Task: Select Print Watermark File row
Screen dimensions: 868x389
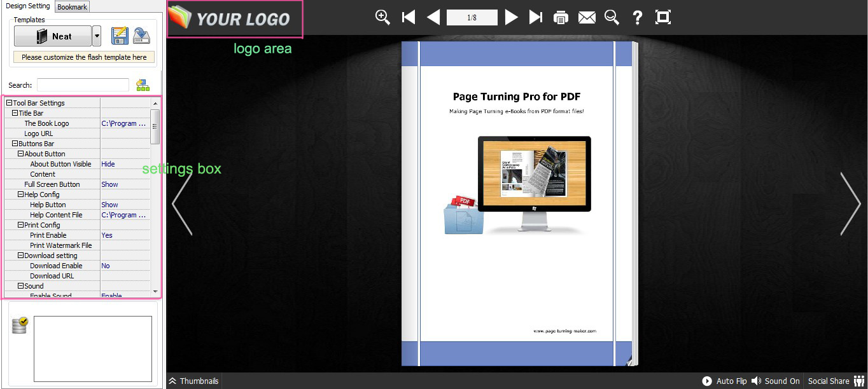Action: pos(78,245)
